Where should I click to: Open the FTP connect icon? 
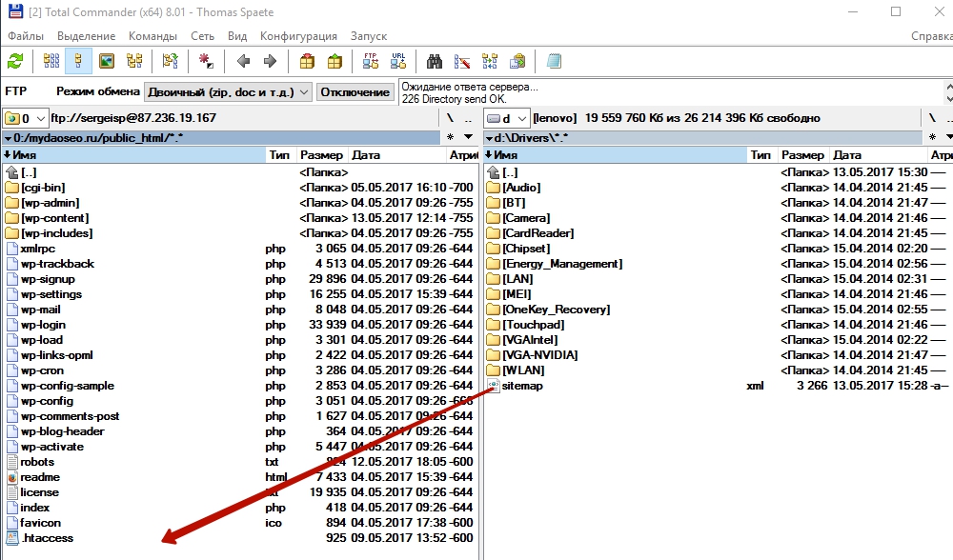click(x=370, y=61)
